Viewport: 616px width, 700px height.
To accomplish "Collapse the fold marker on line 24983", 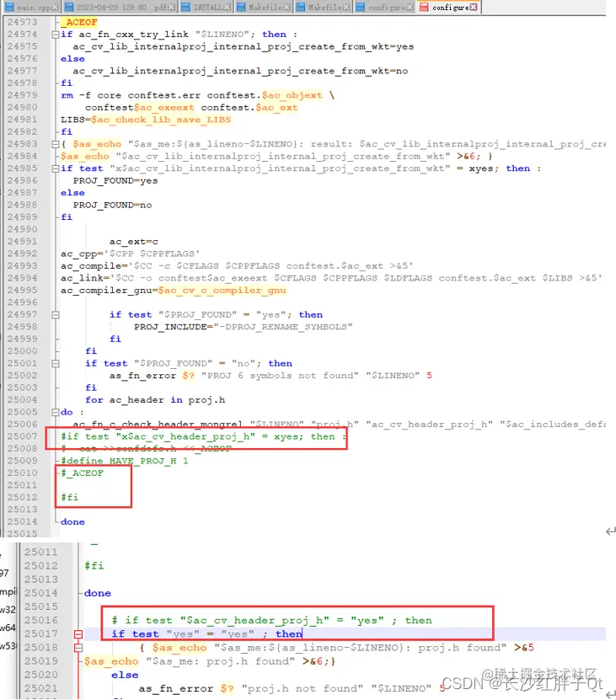I will [x=56, y=144].
